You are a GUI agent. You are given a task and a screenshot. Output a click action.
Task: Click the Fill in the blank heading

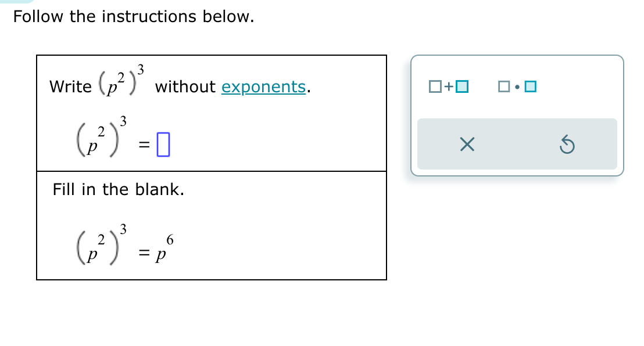[119, 189]
